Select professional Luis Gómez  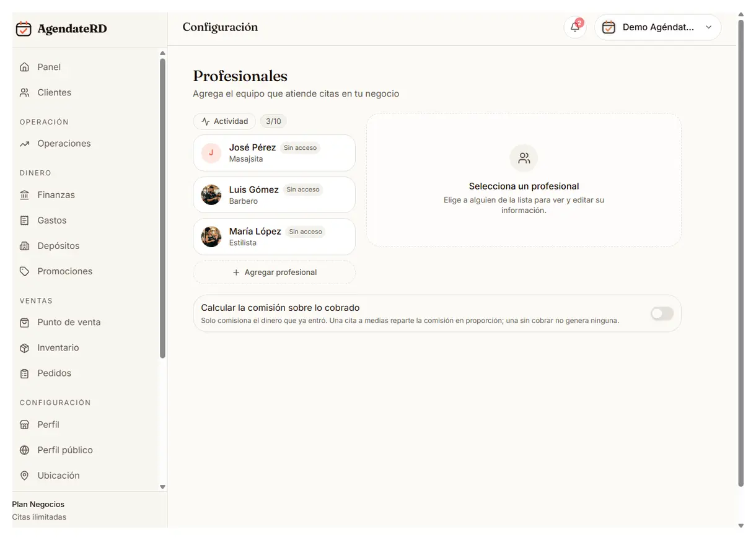[275, 195]
